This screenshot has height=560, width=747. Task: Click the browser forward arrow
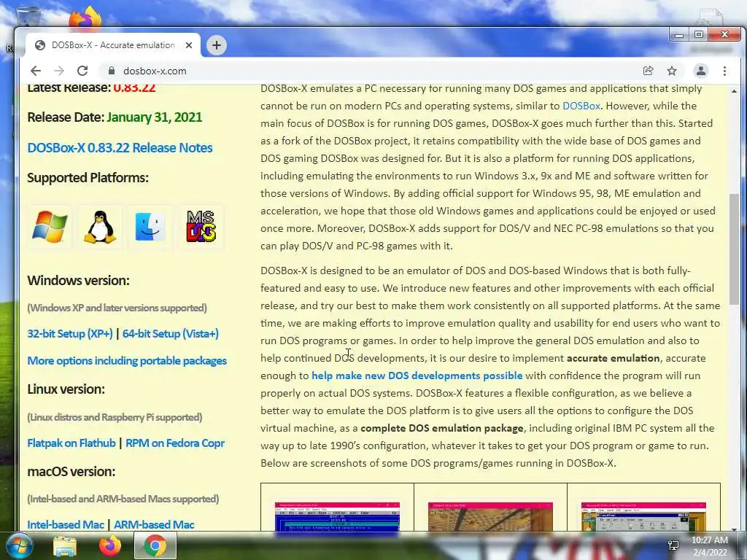(59, 71)
